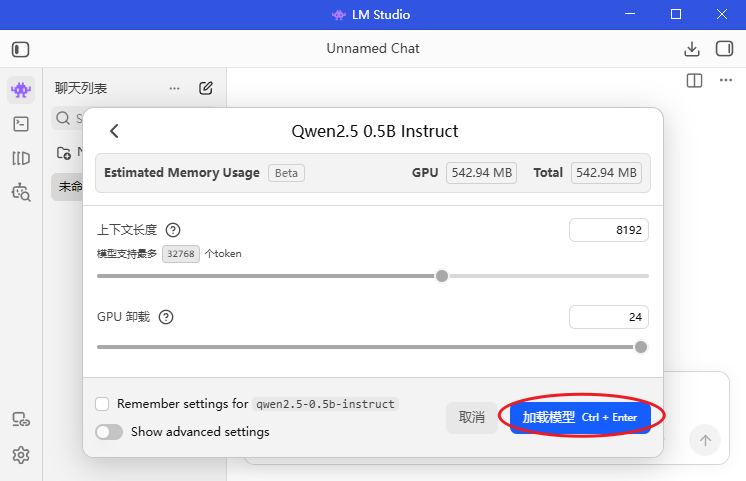
Task: Click the 32768 max token value
Action: tap(181, 254)
